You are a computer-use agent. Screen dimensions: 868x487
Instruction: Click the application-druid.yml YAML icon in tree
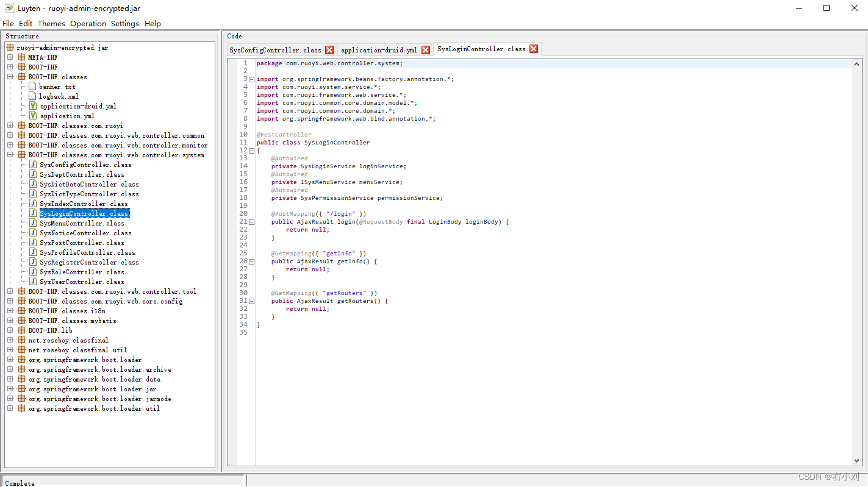[33, 106]
